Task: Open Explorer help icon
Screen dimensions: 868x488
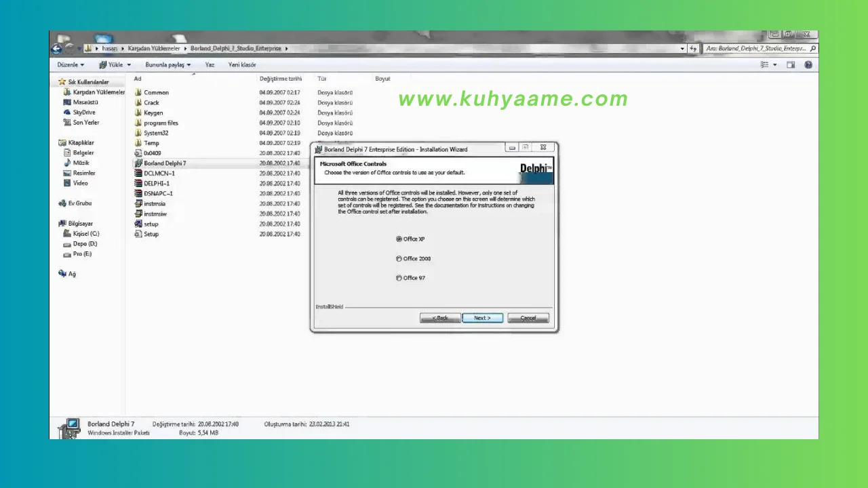Action: pos(808,64)
